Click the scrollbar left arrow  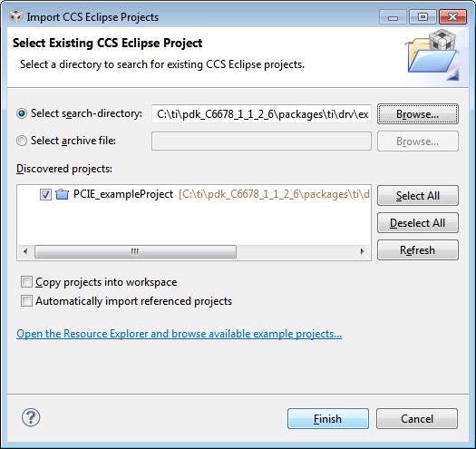(x=25, y=251)
